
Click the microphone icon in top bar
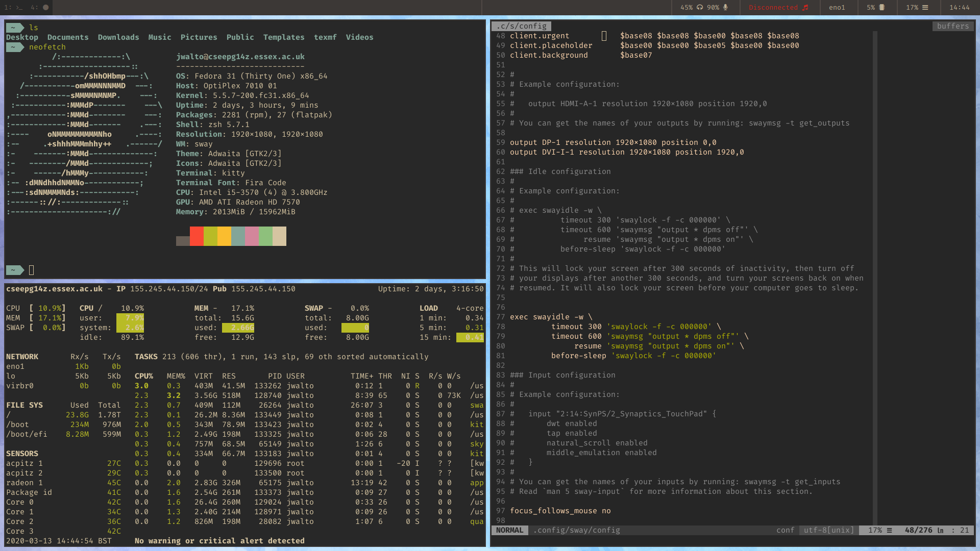725,8
